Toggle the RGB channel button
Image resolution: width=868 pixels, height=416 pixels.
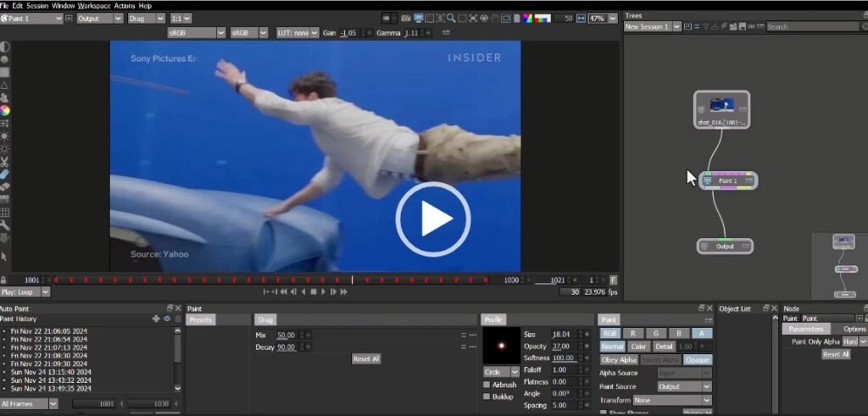[610, 334]
